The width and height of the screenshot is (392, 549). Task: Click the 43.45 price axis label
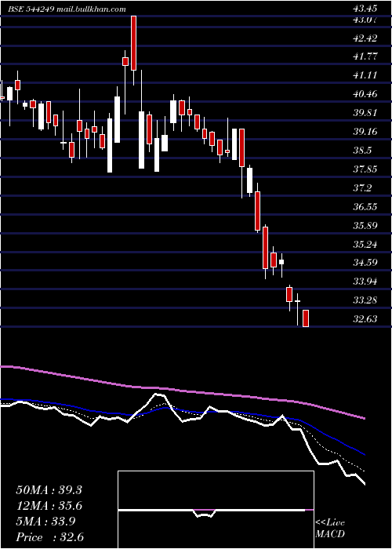365,9
